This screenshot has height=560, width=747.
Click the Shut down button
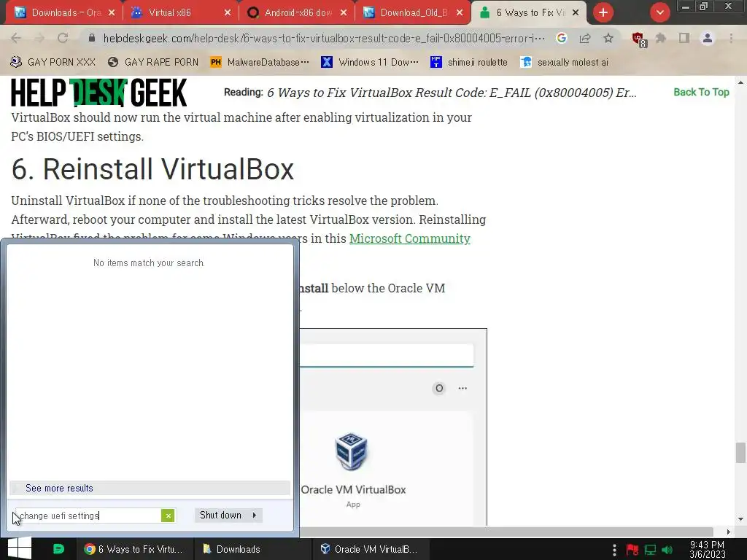click(221, 515)
